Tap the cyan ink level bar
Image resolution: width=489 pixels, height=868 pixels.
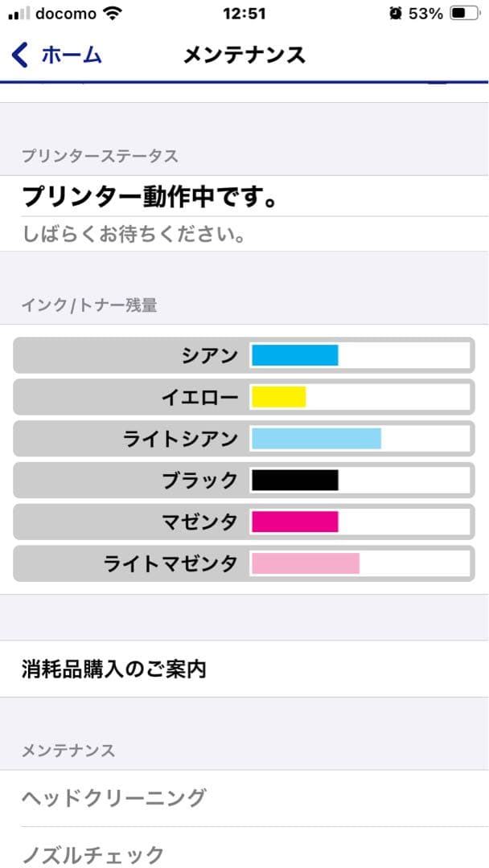[x=295, y=355]
